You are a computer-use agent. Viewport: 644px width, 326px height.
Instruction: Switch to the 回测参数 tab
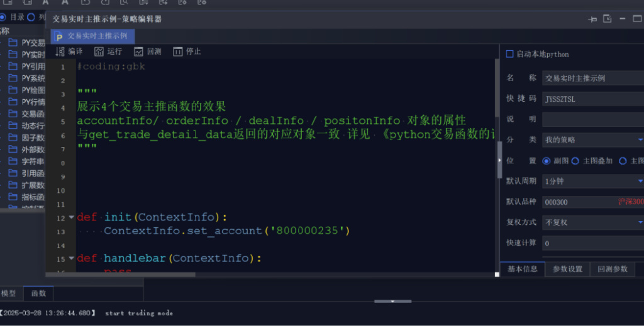612,269
